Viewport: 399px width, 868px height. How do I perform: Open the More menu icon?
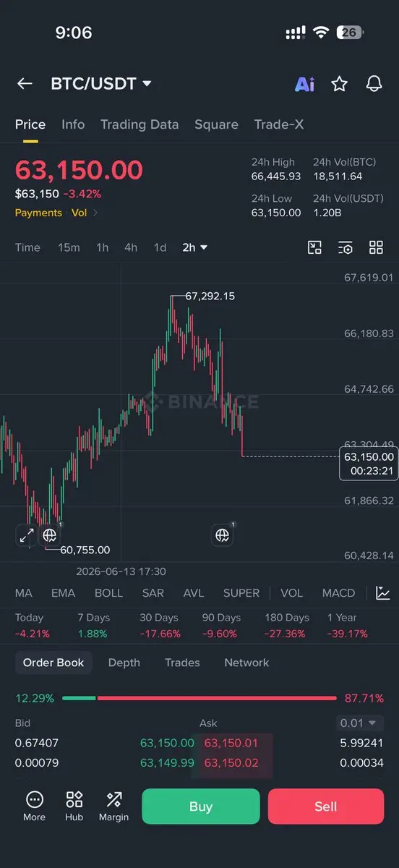[x=34, y=806]
